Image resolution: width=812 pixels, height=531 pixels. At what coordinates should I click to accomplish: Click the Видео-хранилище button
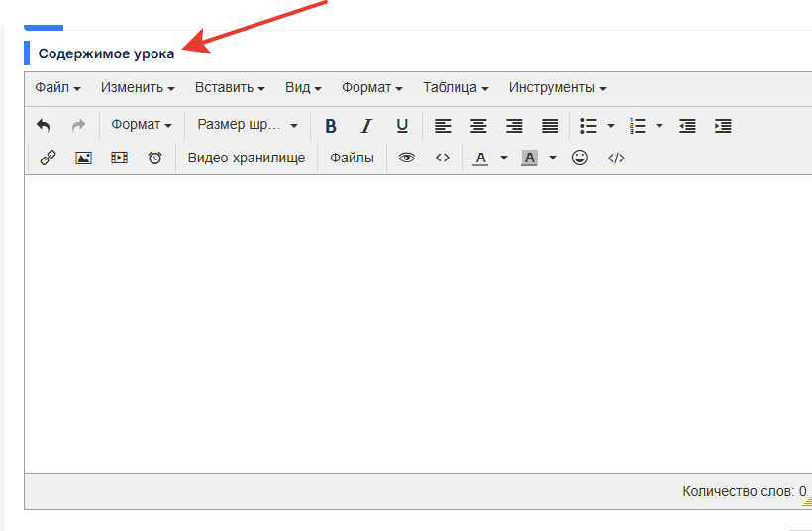point(247,158)
